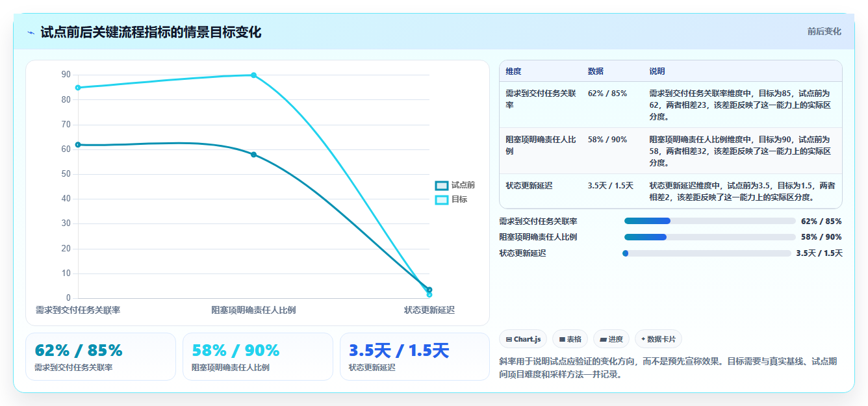The height and width of the screenshot is (406, 868).
Task: Click the 数据 column header
Action: coord(596,71)
